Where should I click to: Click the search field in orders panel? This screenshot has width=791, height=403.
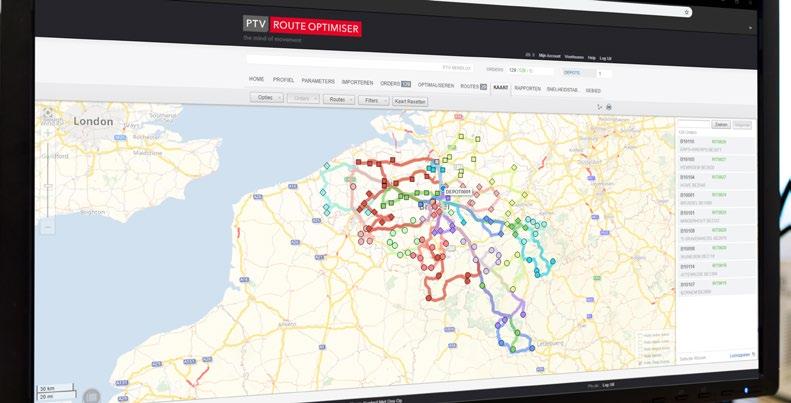click(x=693, y=124)
